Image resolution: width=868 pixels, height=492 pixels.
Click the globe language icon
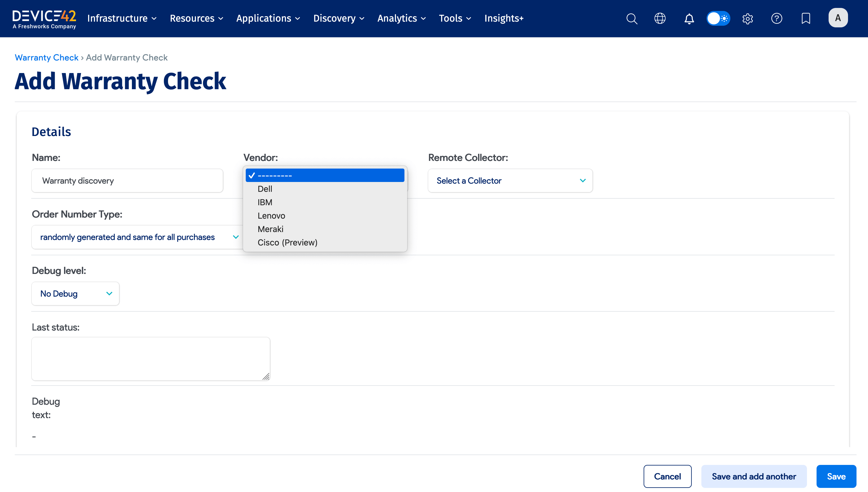660,19
